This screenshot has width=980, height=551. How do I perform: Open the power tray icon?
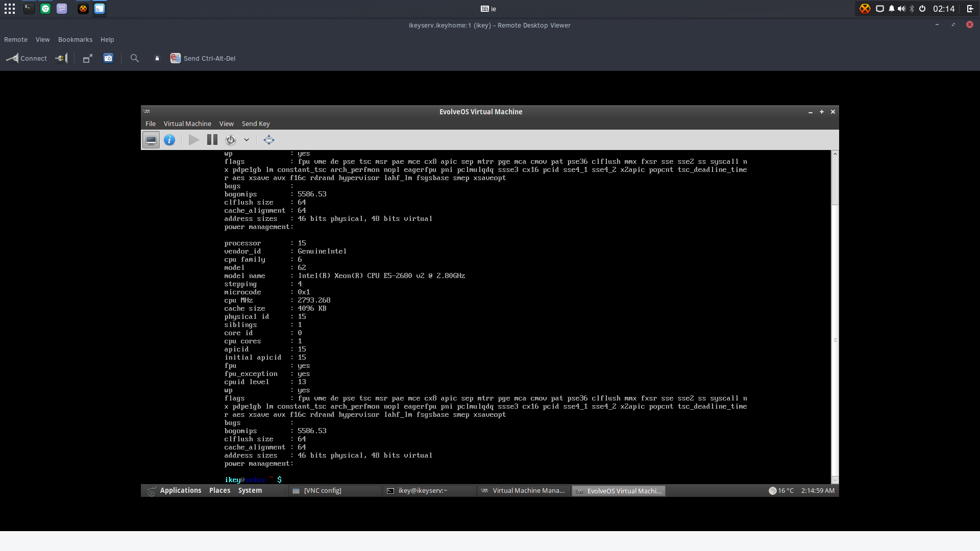(x=922, y=9)
